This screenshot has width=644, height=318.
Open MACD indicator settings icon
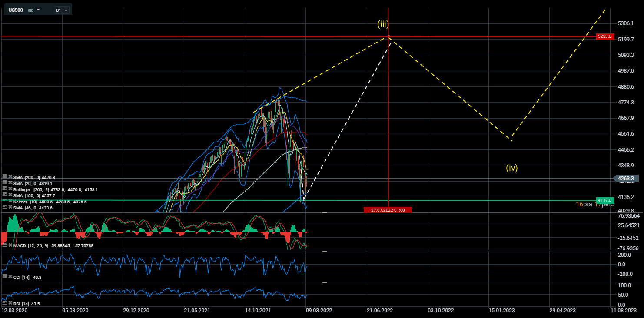[5, 245]
